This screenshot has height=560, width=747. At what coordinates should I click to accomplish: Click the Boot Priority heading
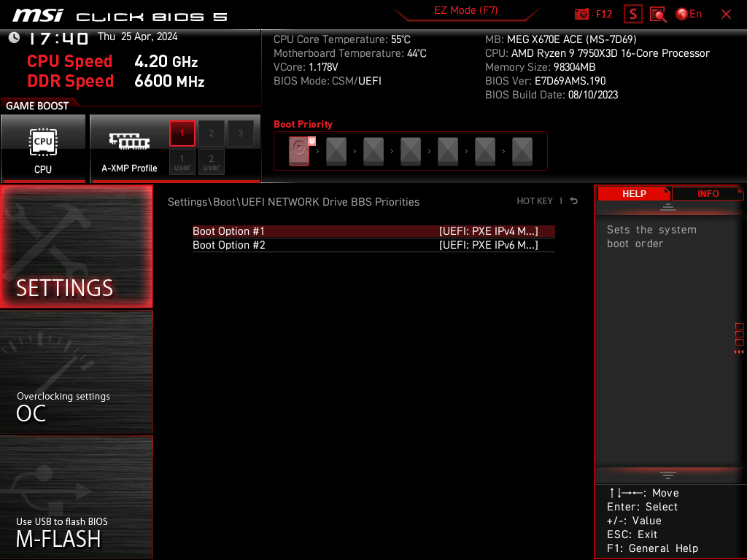point(303,124)
